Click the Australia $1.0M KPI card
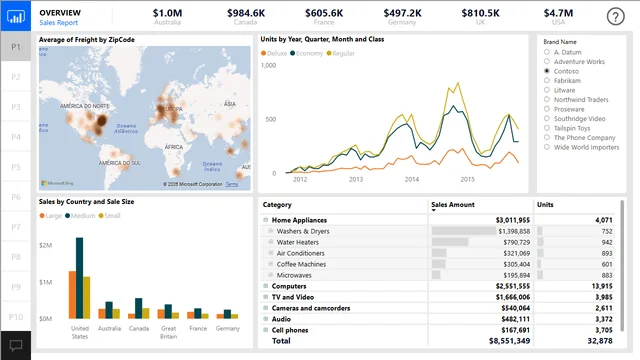The image size is (640, 360). click(167, 17)
